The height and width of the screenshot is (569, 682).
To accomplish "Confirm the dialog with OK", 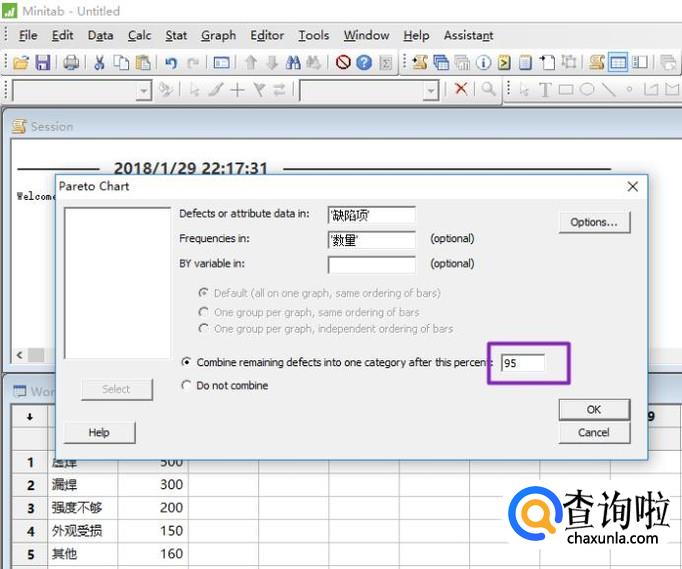I will (x=594, y=409).
